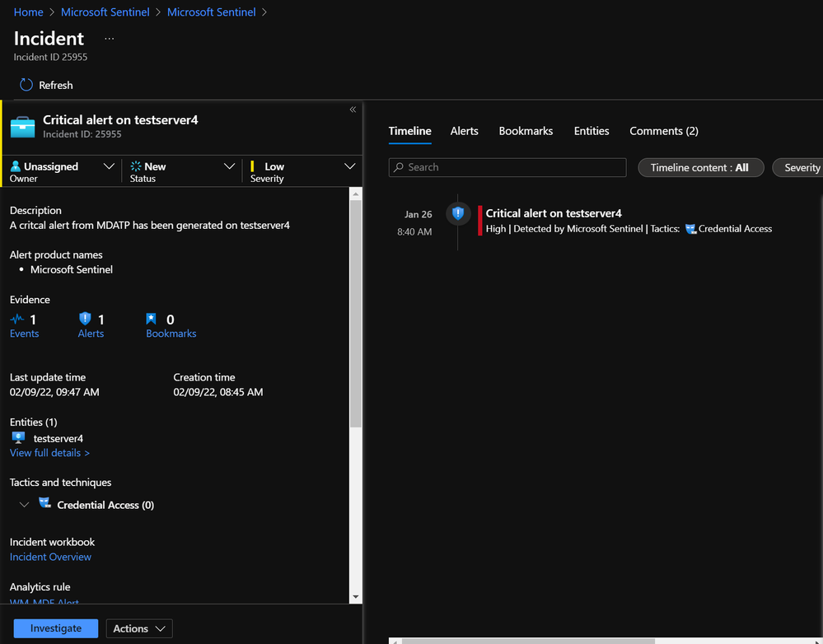Image resolution: width=823 pixels, height=644 pixels.
Task: Click the details pane scrollbar up arrow
Action: click(355, 194)
